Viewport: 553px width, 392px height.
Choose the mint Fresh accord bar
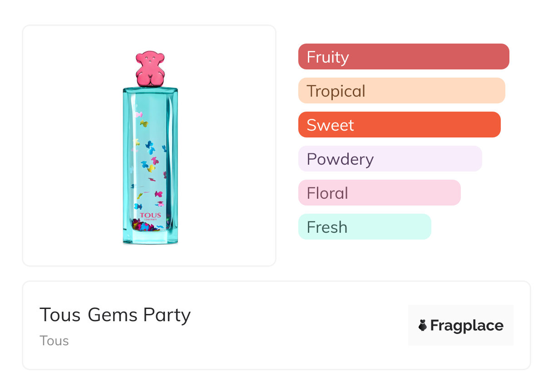click(364, 227)
